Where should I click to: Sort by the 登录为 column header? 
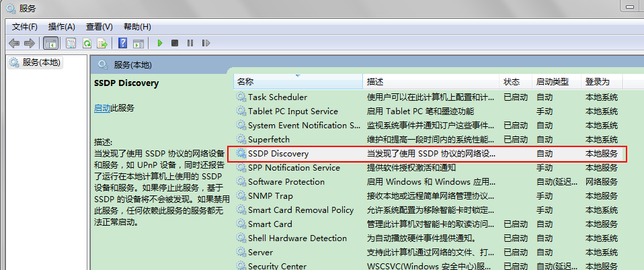602,82
